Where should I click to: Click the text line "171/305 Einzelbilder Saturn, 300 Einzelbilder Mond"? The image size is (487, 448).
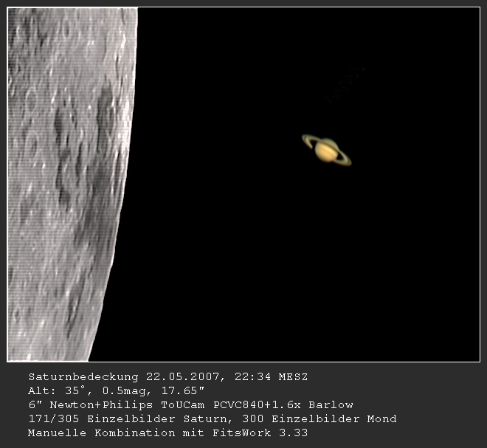[x=213, y=418]
